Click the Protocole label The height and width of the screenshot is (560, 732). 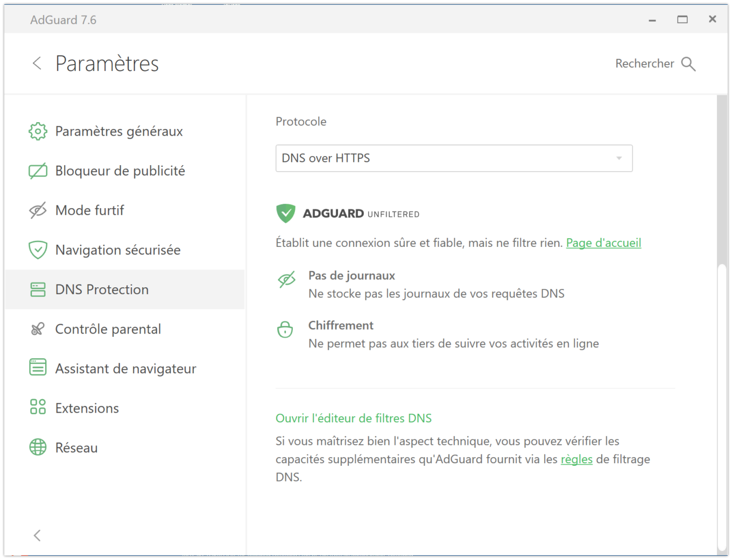coord(301,122)
